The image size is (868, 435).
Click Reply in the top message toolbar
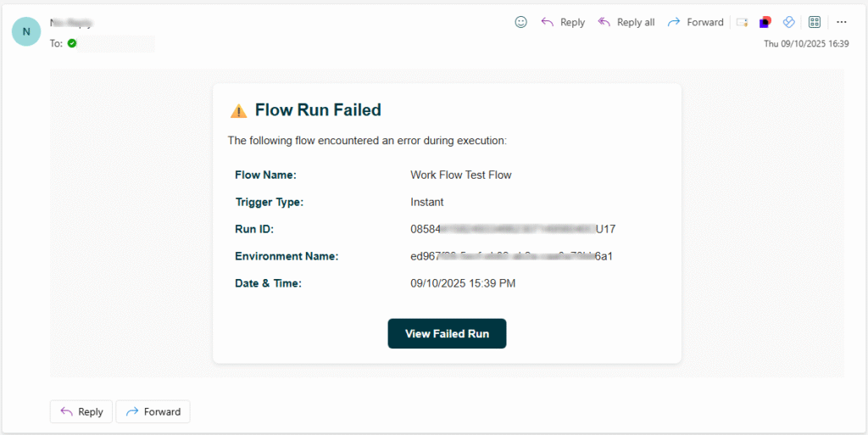[x=563, y=22]
